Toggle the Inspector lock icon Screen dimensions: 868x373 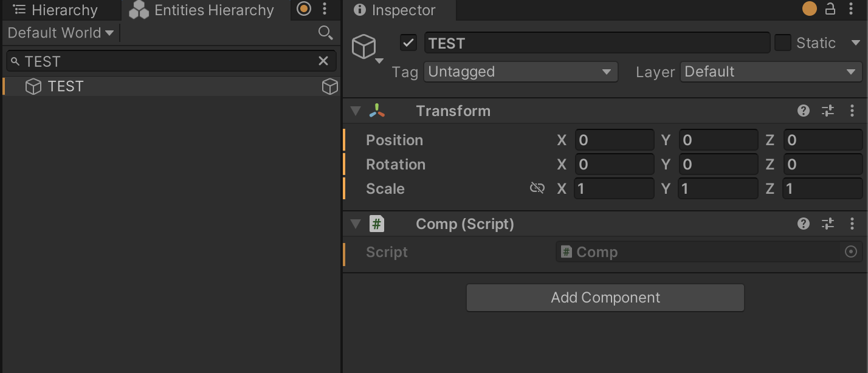coord(830,9)
